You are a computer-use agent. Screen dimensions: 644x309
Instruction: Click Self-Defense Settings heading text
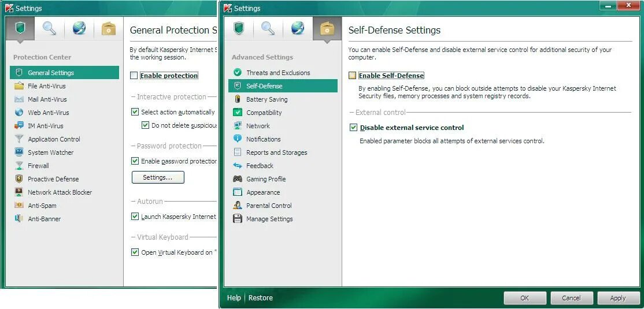point(394,30)
